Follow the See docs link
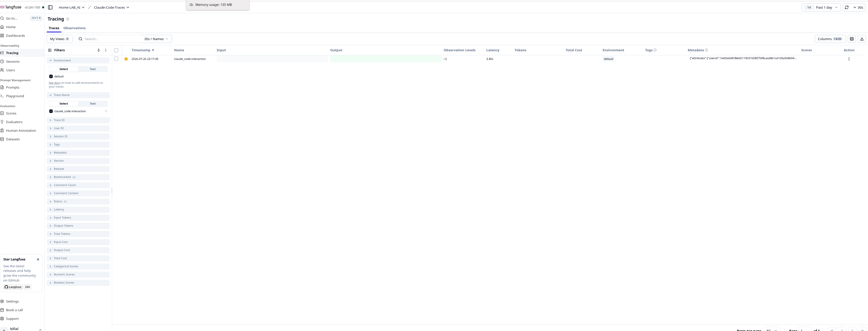The image size is (868, 331). 55,83
